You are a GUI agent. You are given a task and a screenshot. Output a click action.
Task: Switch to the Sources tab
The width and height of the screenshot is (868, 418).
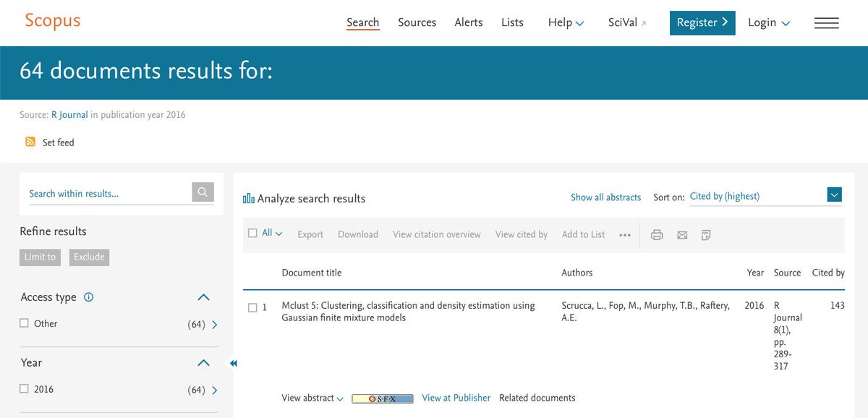(417, 22)
